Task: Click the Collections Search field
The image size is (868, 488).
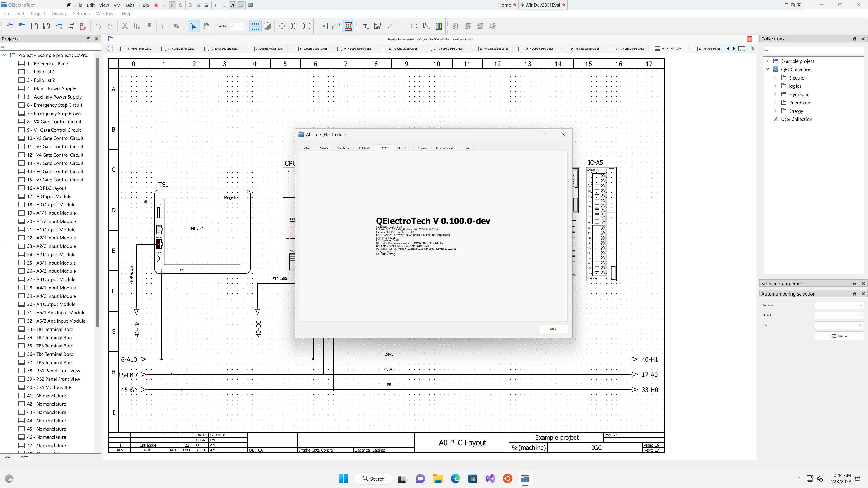Action: [814, 51]
